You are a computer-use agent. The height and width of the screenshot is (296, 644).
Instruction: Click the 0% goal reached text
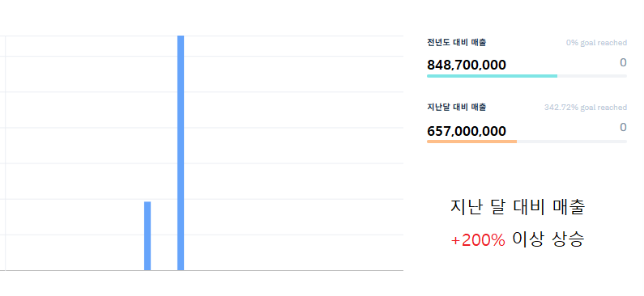tap(596, 43)
